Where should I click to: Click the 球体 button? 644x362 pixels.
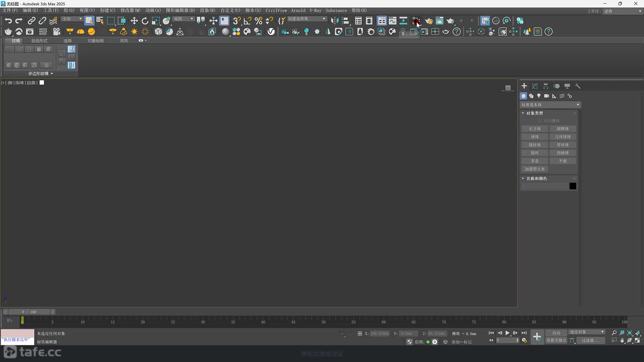click(535, 137)
